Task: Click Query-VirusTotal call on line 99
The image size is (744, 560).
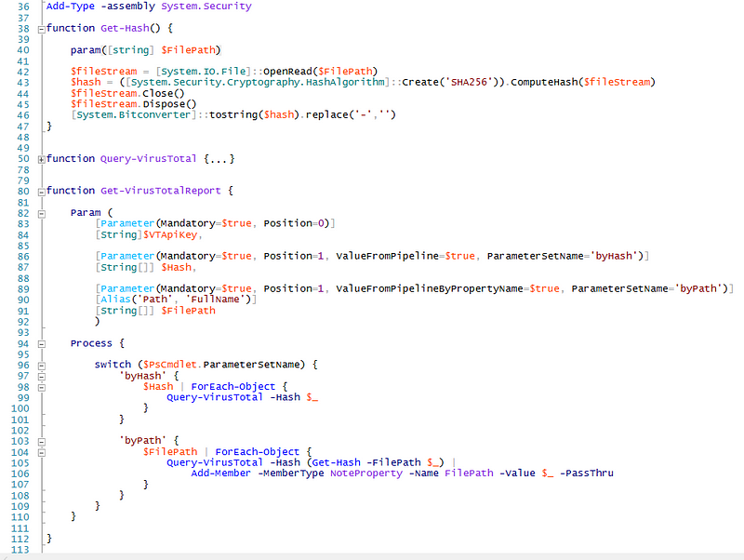Action: point(215,397)
